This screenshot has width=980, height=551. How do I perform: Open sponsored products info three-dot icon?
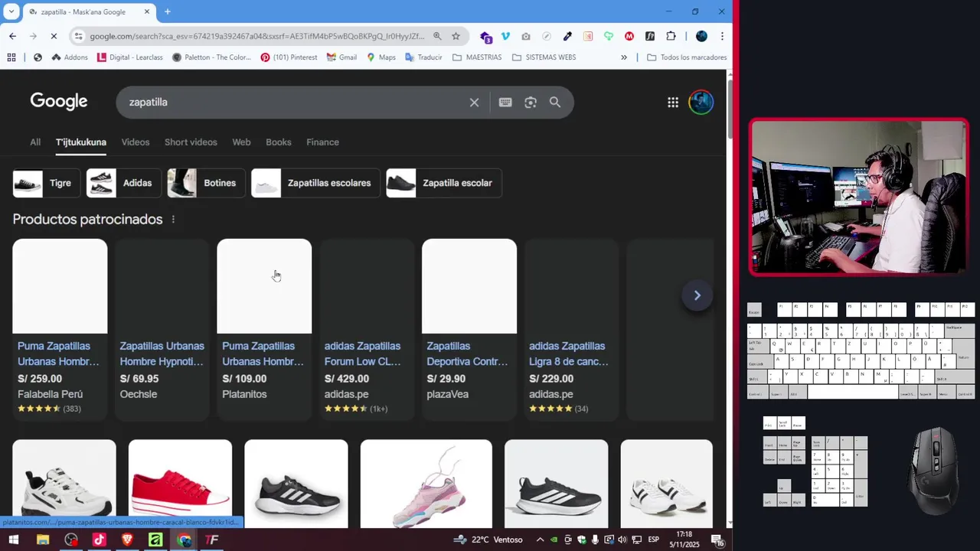[173, 220]
